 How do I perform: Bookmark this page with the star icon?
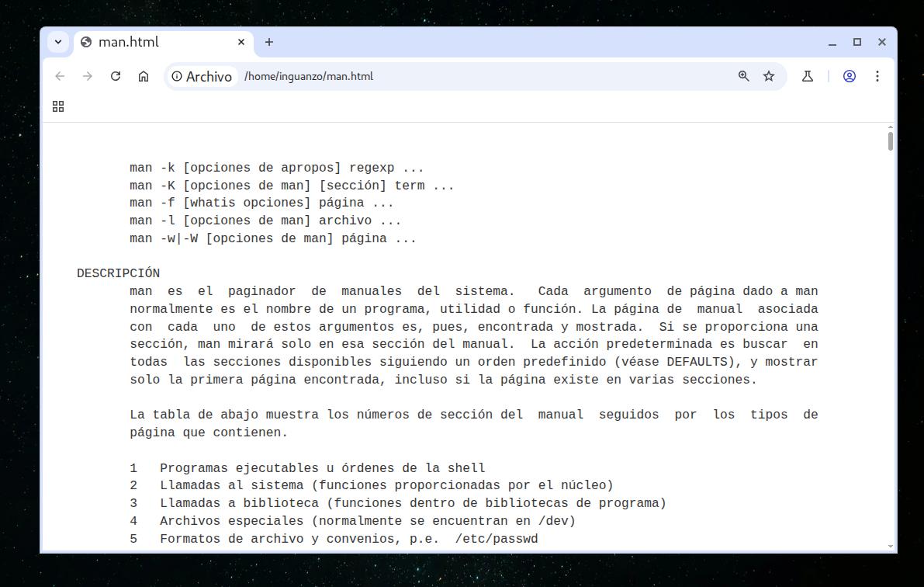pos(768,76)
